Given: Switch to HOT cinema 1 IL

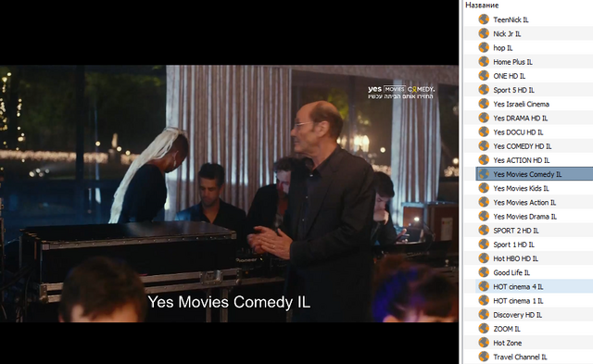Looking at the screenshot, I should 518,300.
